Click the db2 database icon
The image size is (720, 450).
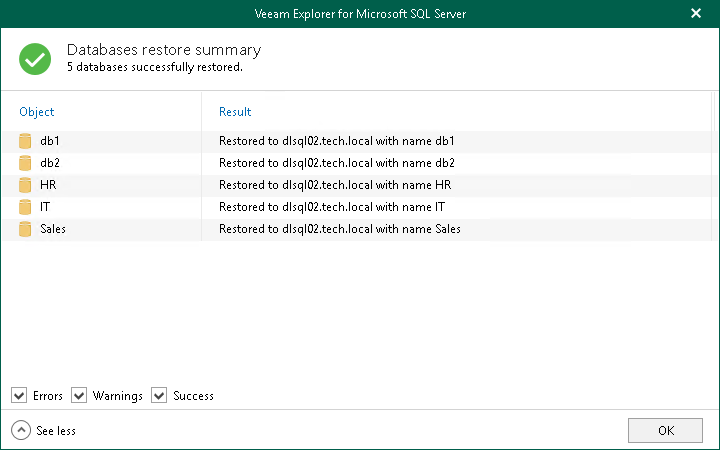coord(26,163)
